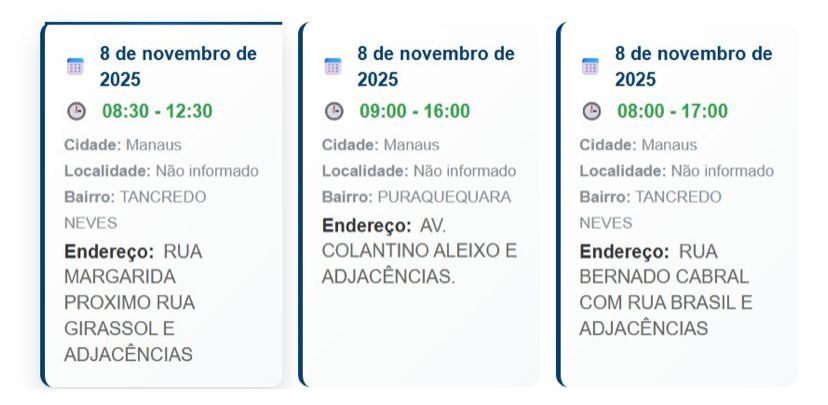Click the first card's date heading
The width and height of the screenshot is (828, 405).
coord(178,66)
